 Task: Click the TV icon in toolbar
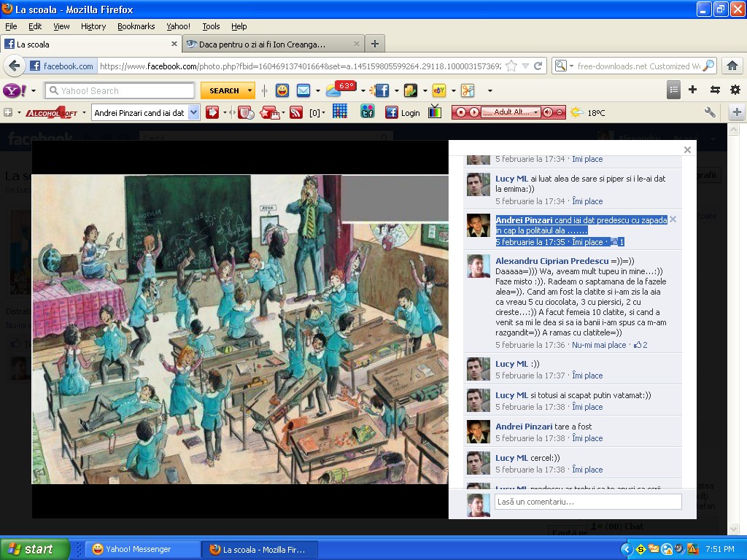pos(435,112)
